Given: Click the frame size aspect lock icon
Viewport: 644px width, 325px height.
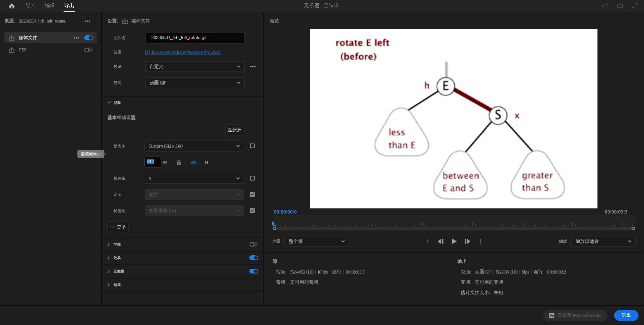Looking at the screenshot, I should pos(179,162).
